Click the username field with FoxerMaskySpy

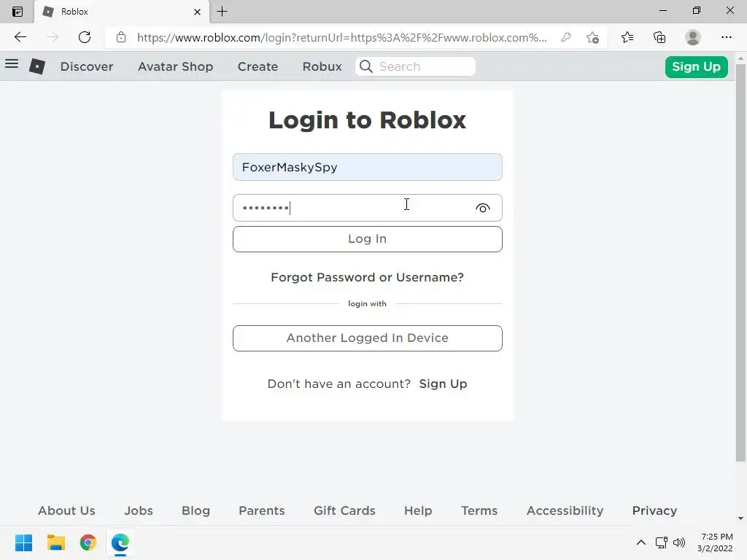pyautogui.click(x=368, y=167)
